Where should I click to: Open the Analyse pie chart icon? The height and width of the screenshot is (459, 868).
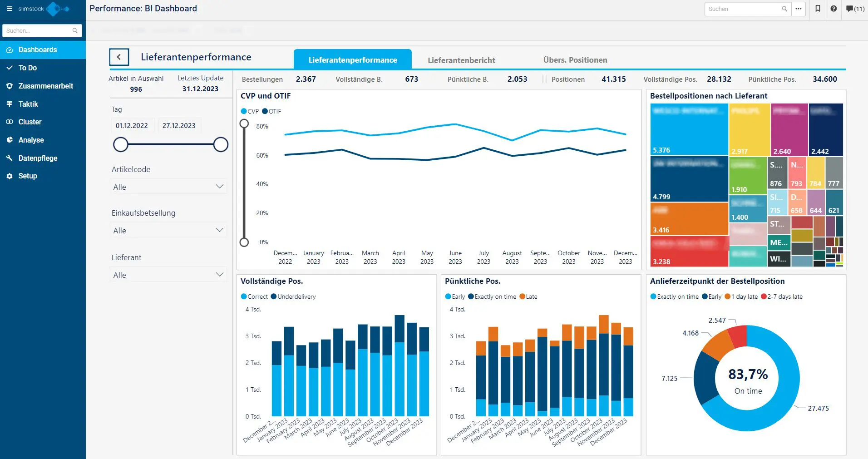tap(10, 140)
